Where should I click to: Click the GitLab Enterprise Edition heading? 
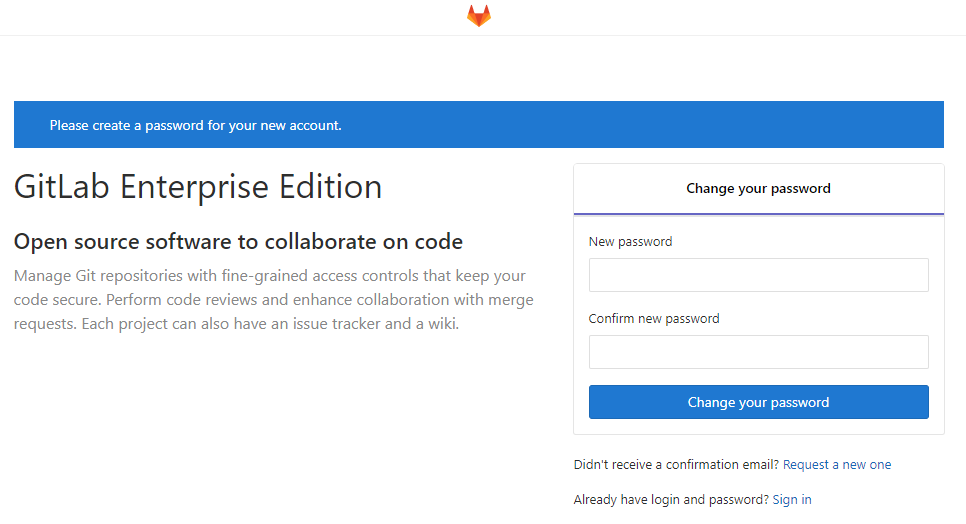pos(198,187)
